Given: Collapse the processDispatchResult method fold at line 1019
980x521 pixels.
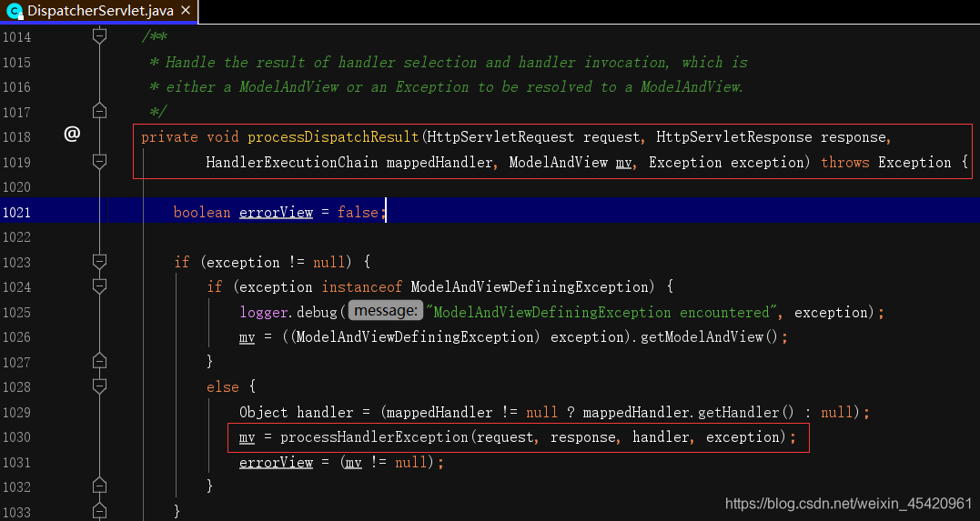Looking at the screenshot, I should coord(99,161).
